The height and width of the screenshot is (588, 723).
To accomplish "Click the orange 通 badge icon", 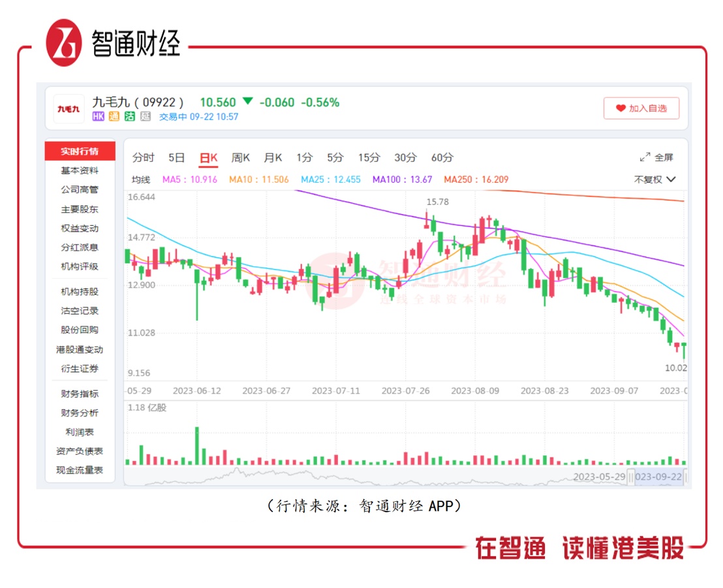I will tap(114, 117).
